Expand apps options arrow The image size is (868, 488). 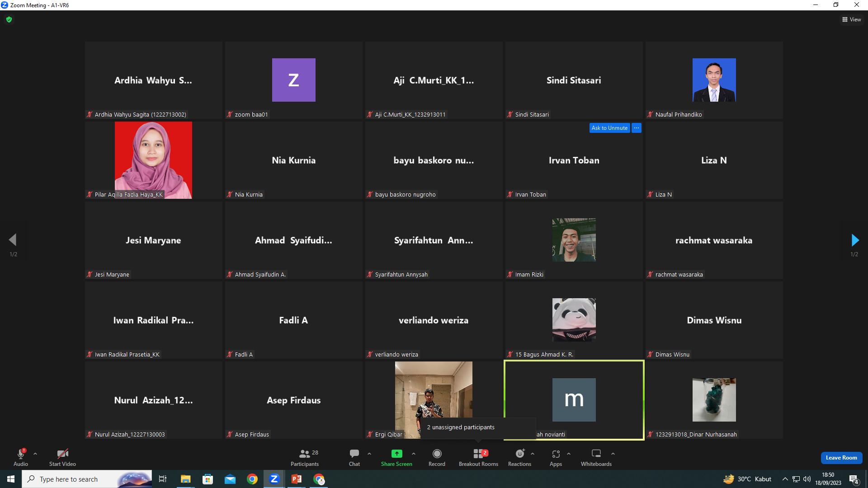click(x=569, y=454)
